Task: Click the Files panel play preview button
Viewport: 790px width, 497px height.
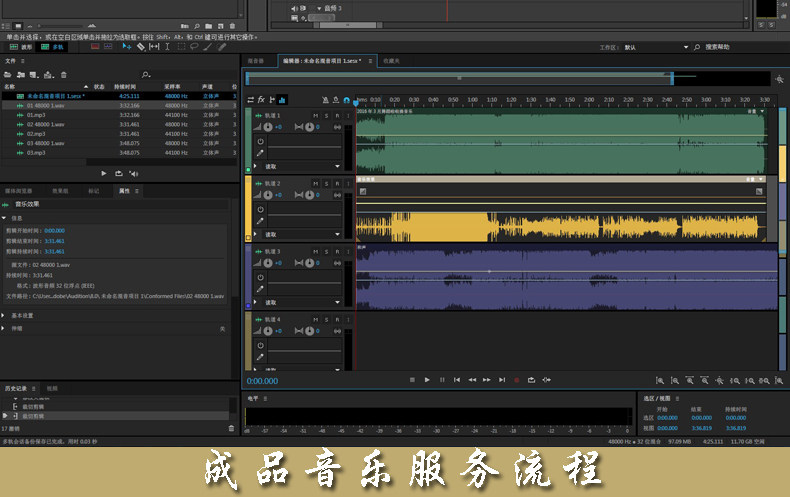Action: [104, 173]
